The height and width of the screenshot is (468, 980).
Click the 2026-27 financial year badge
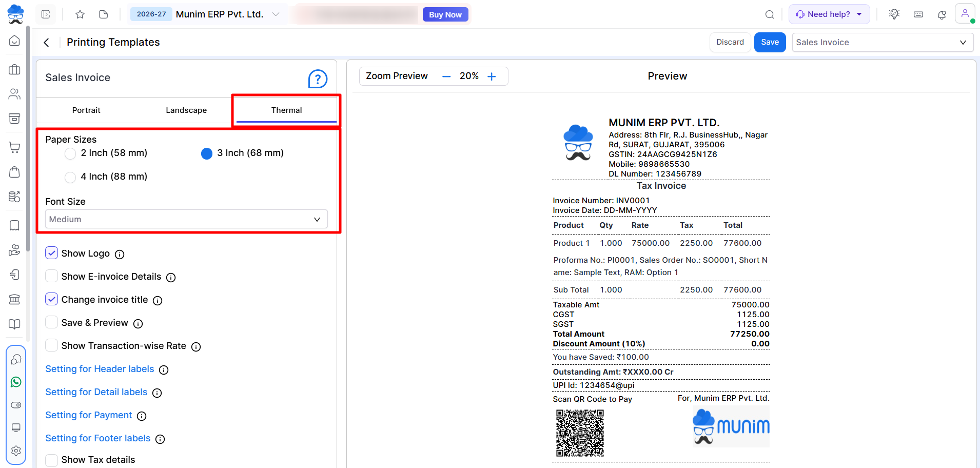tap(151, 14)
